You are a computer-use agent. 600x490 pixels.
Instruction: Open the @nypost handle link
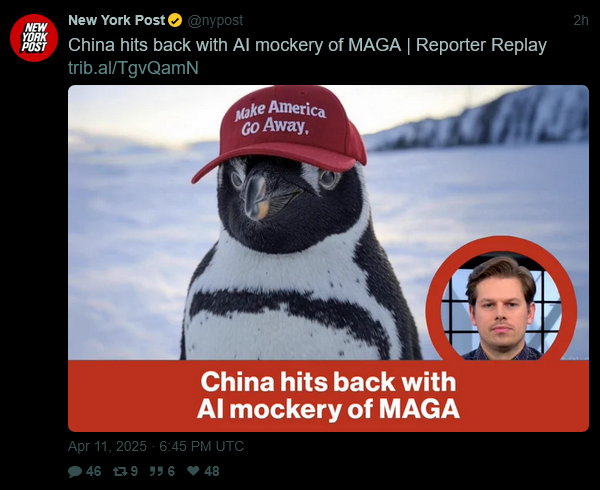pos(215,20)
